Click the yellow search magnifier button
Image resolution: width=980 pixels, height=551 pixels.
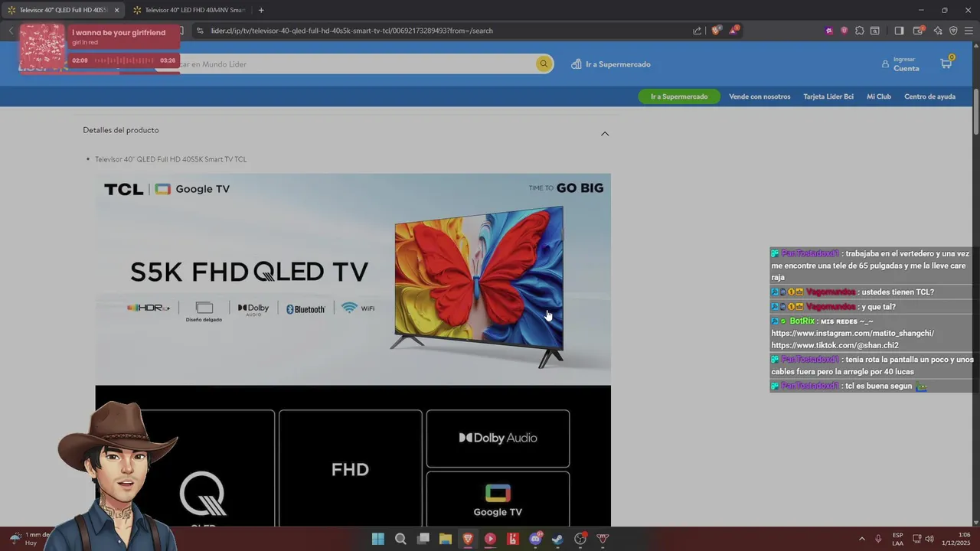click(x=544, y=64)
